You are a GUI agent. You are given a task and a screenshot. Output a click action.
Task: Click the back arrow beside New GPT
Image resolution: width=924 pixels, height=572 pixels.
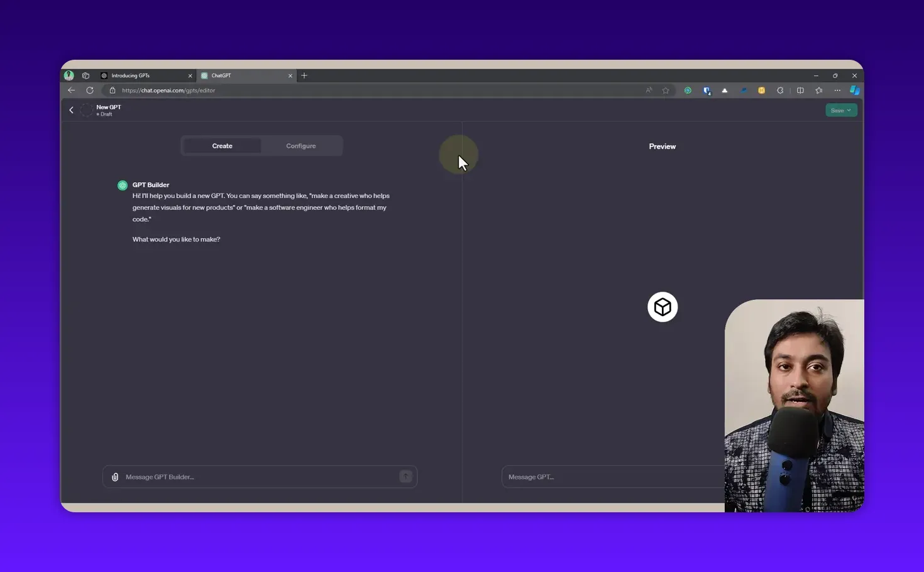click(71, 110)
